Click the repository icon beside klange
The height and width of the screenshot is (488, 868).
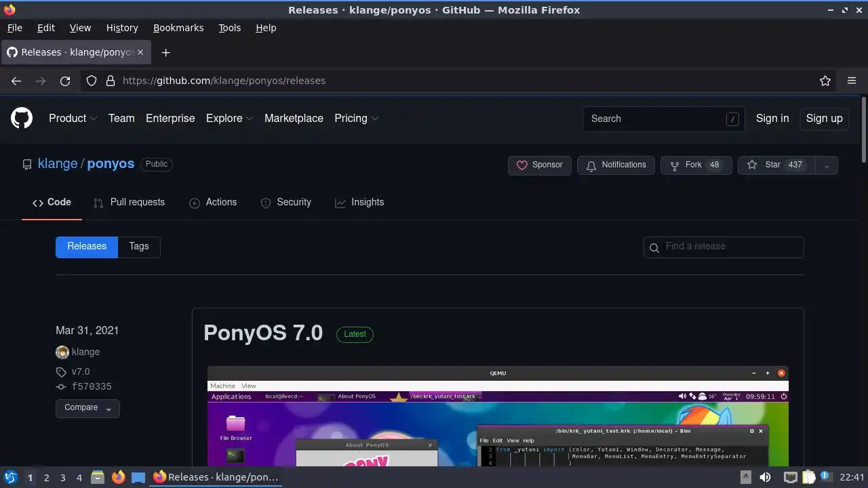(27, 164)
